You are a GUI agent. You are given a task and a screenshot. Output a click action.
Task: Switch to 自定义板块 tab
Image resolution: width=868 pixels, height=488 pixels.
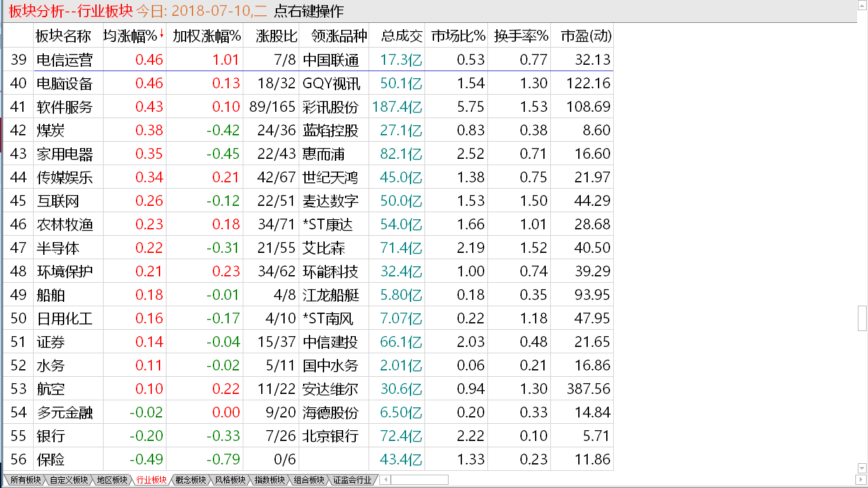click(69, 480)
